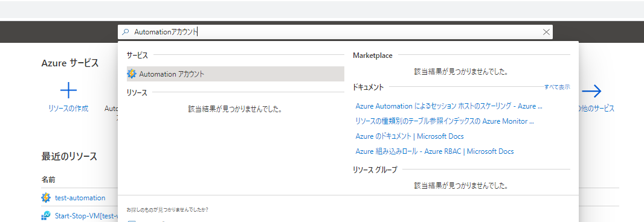Click the Automation アカウント gear icon

pyautogui.click(x=132, y=74)
